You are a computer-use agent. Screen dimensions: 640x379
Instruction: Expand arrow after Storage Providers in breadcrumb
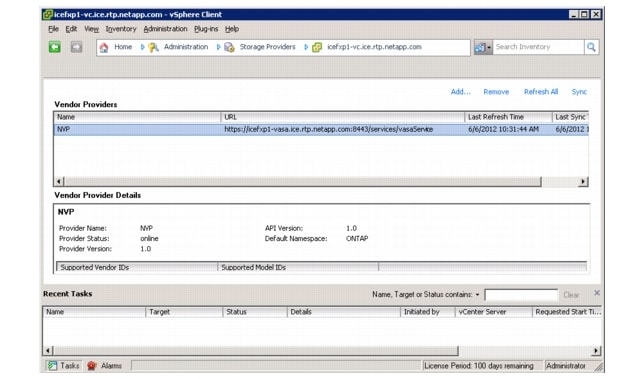[x=306, y=47]
